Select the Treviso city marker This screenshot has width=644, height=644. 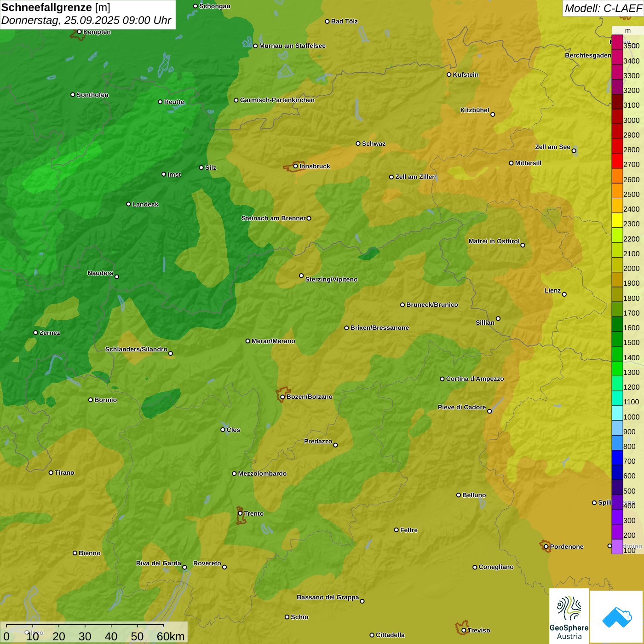coord(464,630)
